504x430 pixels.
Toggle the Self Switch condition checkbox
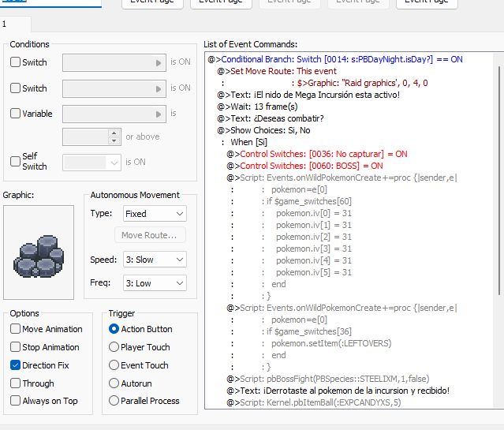[x=16, y=161]
